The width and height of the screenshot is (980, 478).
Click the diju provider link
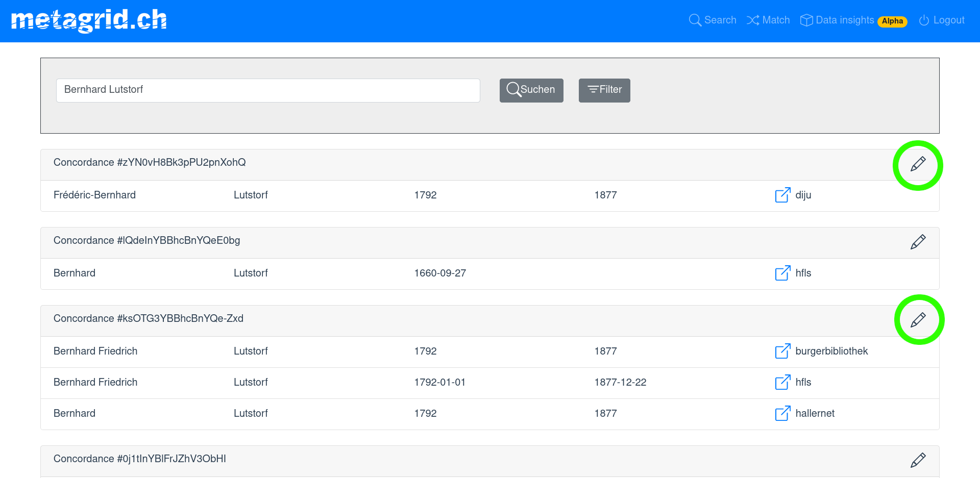[x=803, y=195]
